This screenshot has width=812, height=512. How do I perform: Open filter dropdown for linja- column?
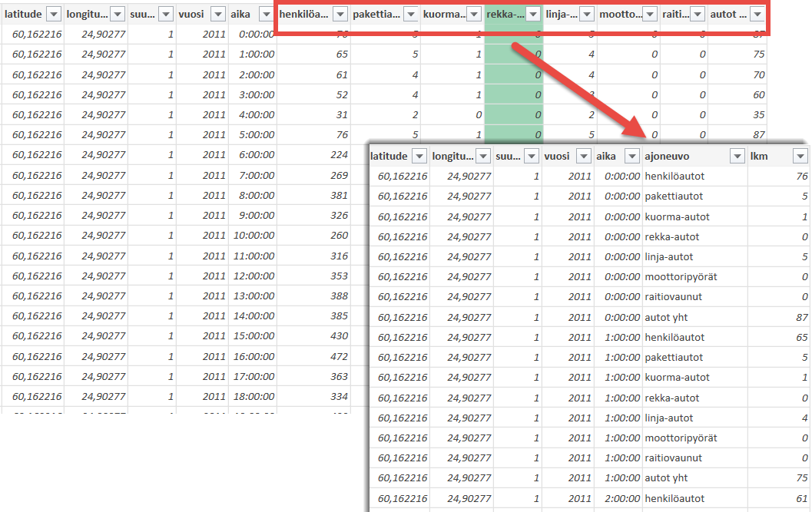(586, 14)
